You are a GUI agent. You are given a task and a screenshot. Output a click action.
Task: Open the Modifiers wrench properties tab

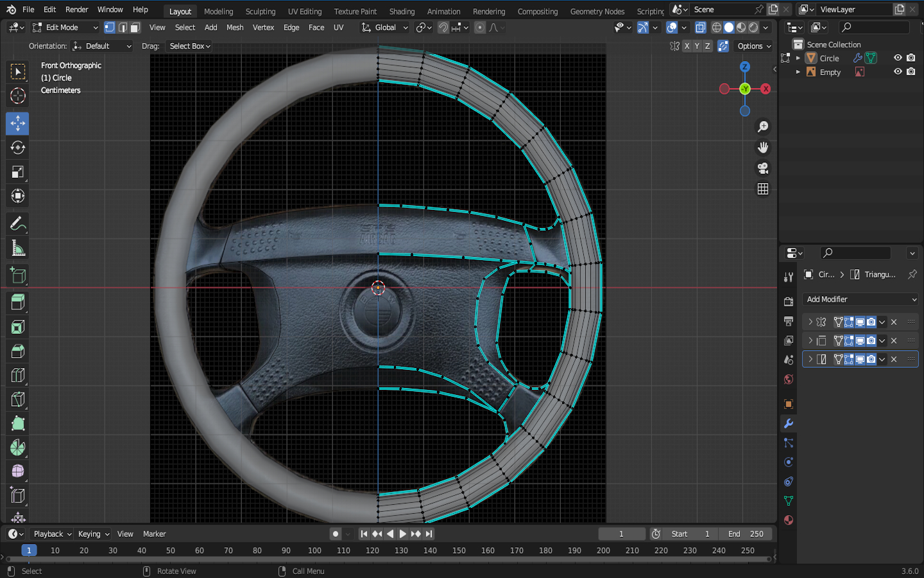[x=789, y=424]
